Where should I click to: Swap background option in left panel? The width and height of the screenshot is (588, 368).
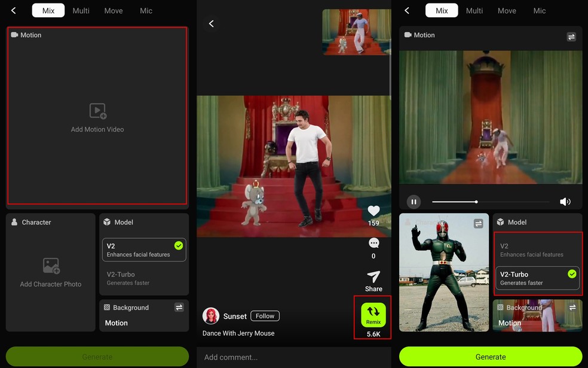point(179,308)
